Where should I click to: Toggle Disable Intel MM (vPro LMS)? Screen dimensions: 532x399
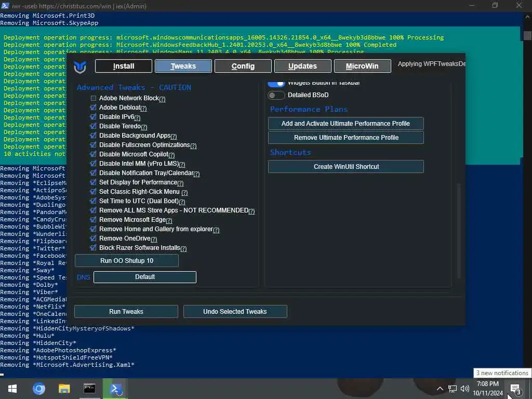click(x=94, y=164)
